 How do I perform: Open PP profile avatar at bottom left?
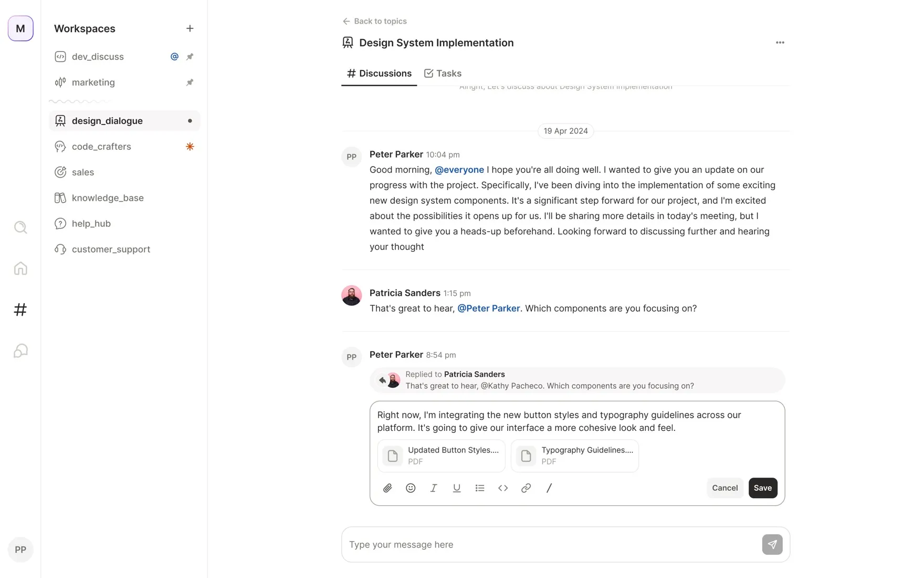(x=20, y=550)
